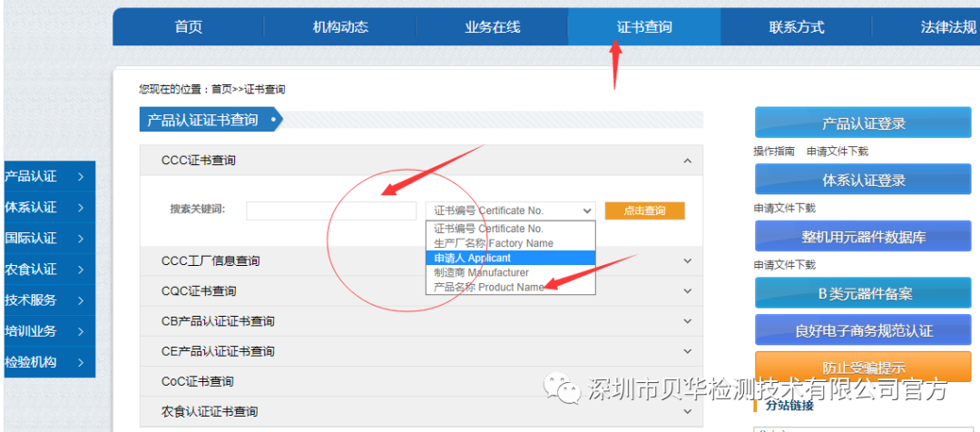Click the 产品认证证书查询 section title
The image size is (980, 432).
click(202, 120)
